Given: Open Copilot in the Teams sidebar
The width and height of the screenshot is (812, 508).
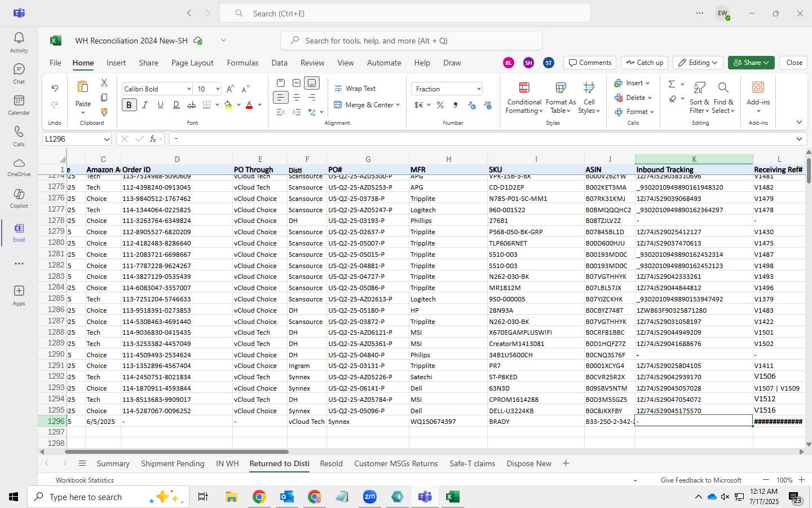Looking at the screenshot, I should (19, 198).
